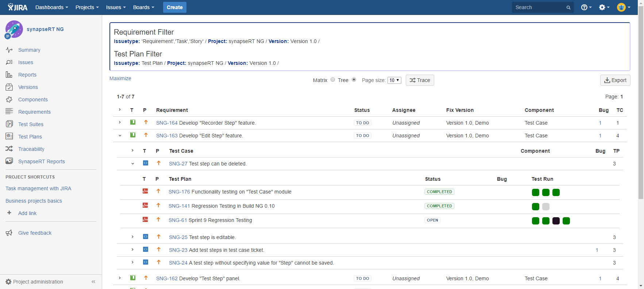Open the Dashboards menu
The width and height of the screenshot is (644, 289).
point(52,7)
